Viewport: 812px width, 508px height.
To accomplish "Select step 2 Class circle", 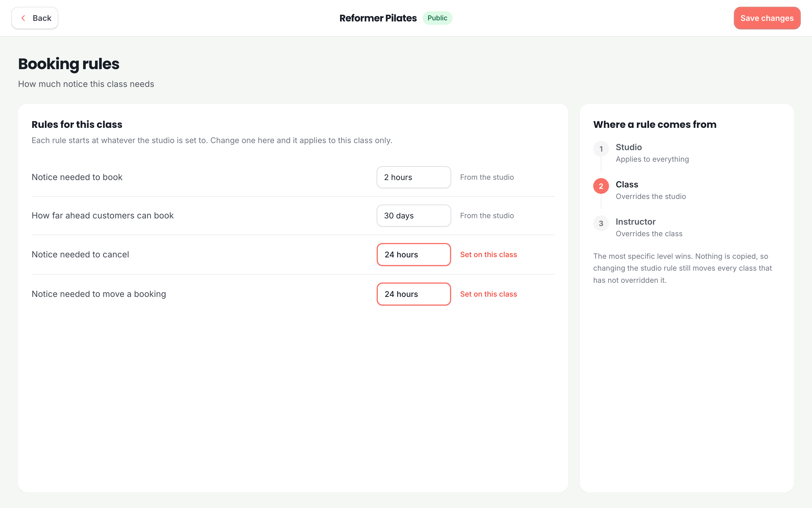I will point(601,186).
